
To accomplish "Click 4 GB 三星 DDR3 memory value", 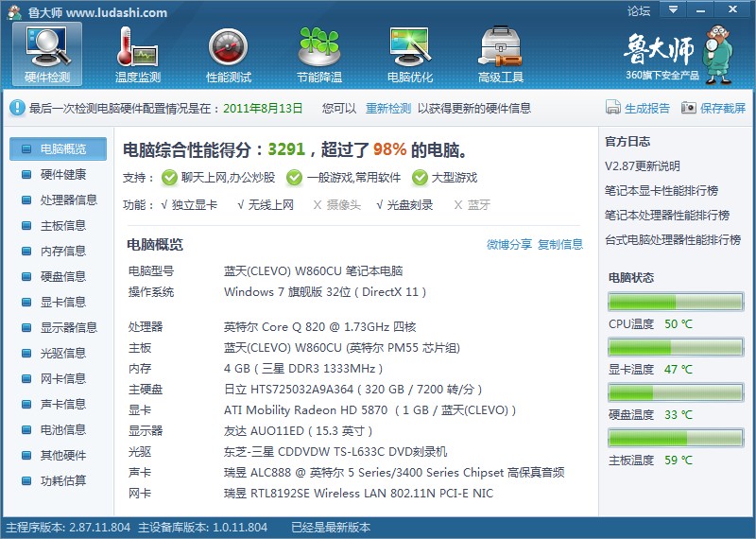I will (x=303, y=369).
